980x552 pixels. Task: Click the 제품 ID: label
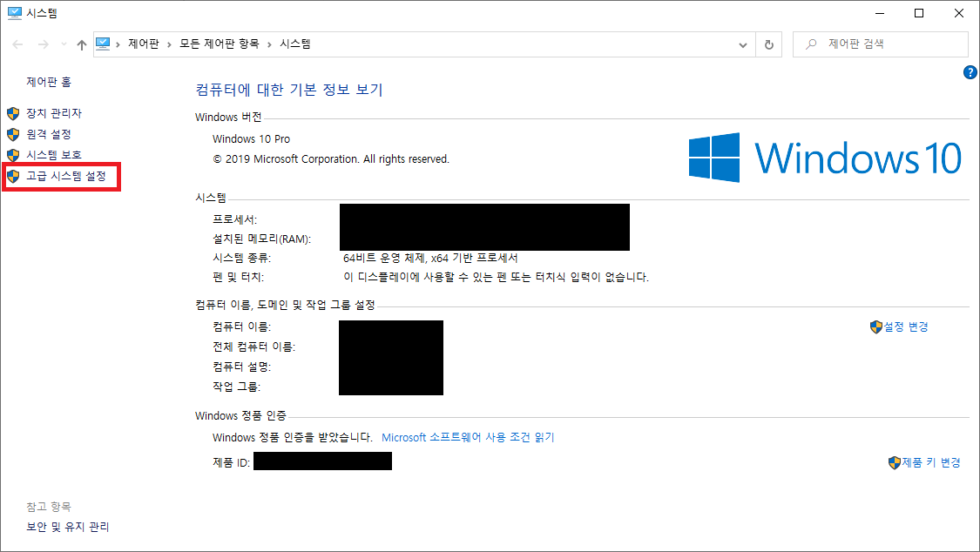coord(231,462)
